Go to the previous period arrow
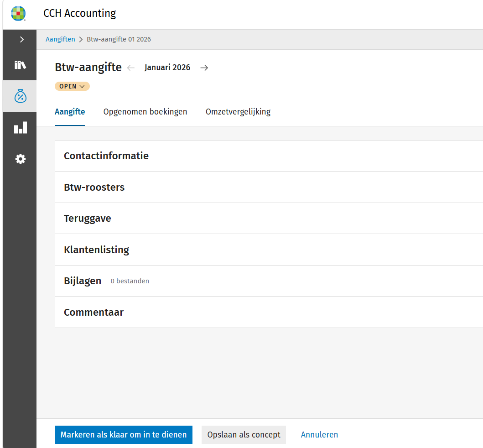This screenshot has width=483, height=448. tap(131, 68)
